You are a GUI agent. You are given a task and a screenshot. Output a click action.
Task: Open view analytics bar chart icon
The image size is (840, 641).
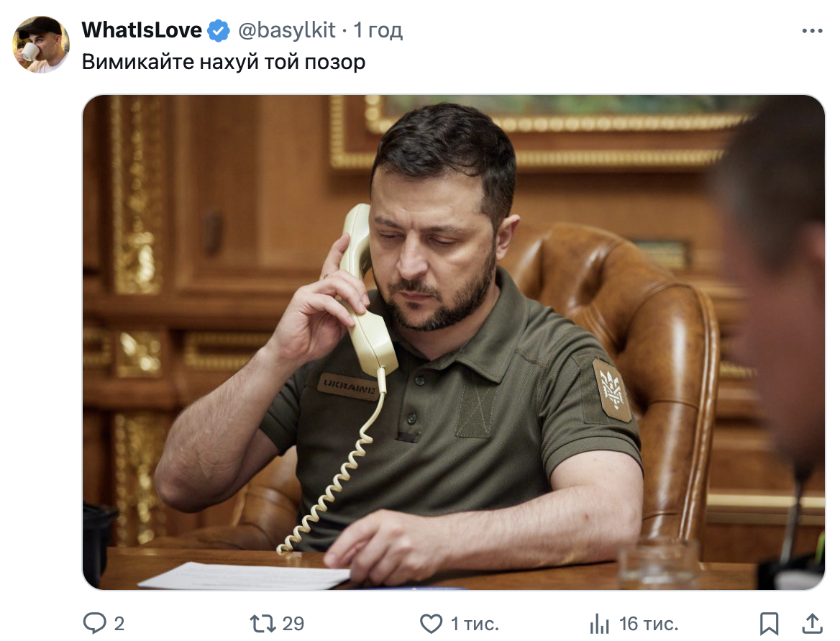[x=599, y=623]
